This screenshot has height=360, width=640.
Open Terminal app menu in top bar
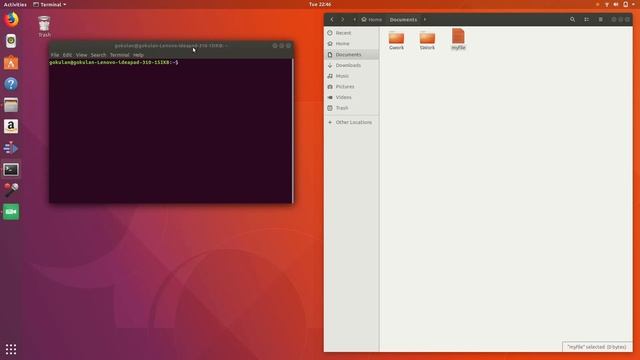(x=49, y=4)
